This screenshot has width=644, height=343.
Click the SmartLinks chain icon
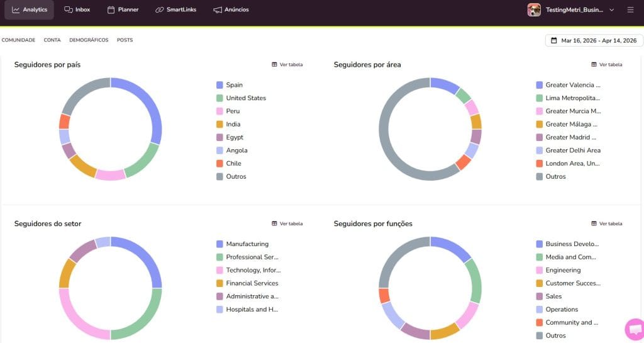(x=160, y=10)
